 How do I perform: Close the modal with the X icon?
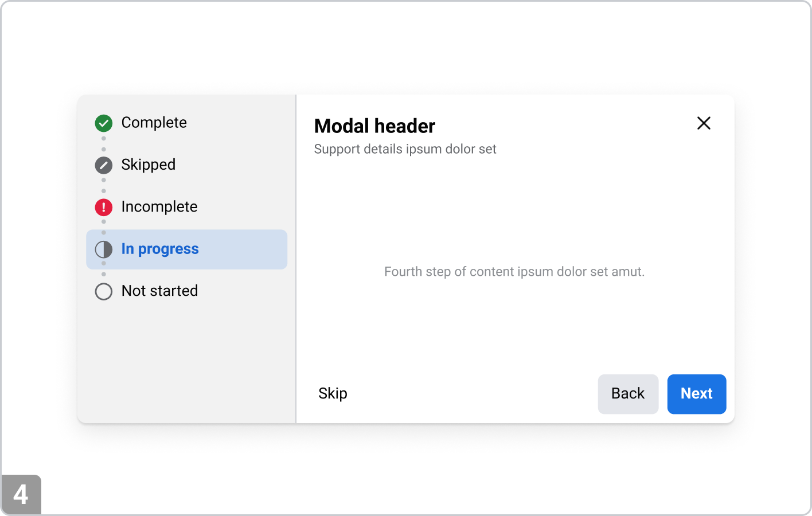coord(704,123)
